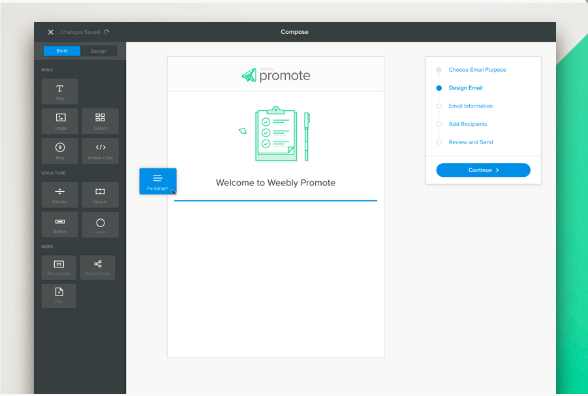This screenshot has height=396, width=588.
Task: Open the Design Email step
Action: pyautogui.click(x=465, y=88)
